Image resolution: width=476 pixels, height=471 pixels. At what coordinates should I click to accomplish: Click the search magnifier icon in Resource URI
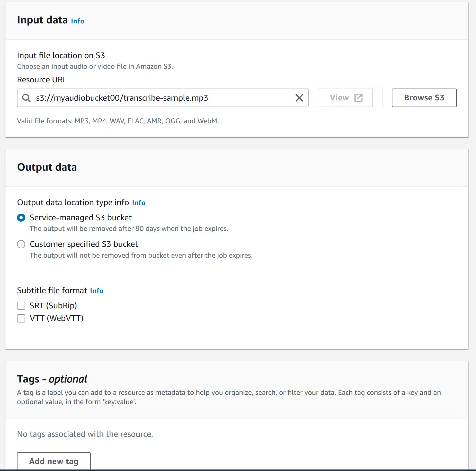[26, 98]
